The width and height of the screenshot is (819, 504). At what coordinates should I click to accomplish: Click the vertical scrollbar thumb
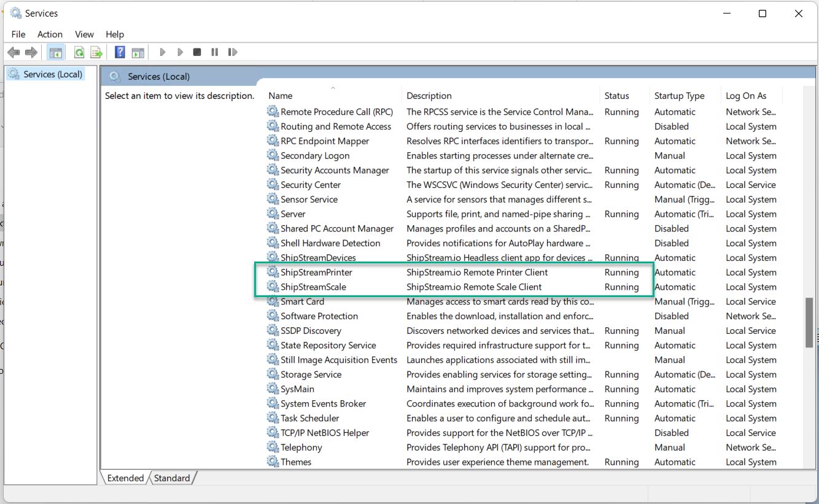[810, 322]
